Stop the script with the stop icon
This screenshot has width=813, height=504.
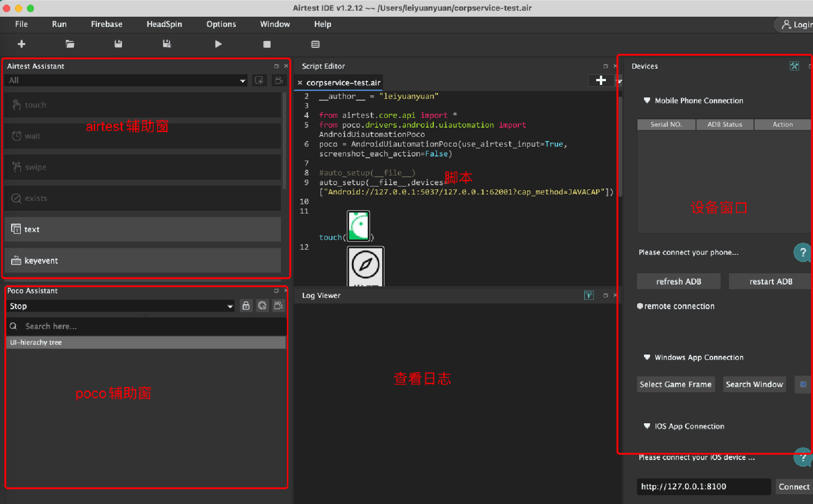[x=267, y=45]
